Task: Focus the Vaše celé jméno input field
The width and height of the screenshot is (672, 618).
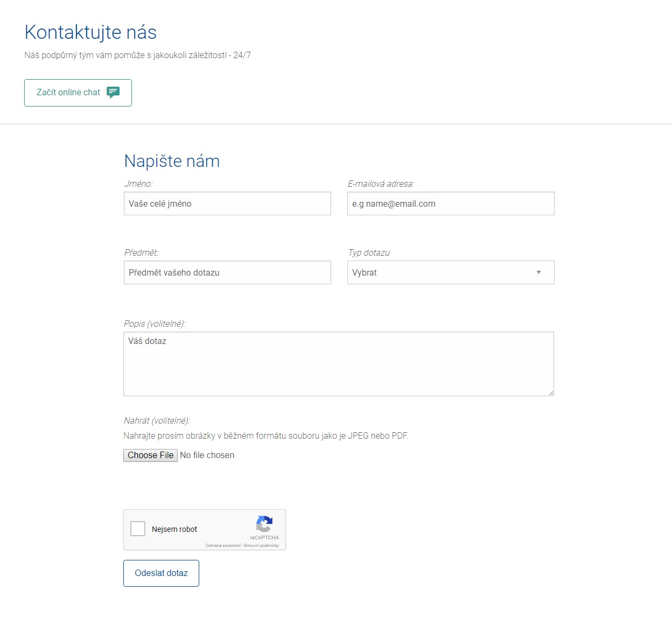Action: tap(227, 203)
